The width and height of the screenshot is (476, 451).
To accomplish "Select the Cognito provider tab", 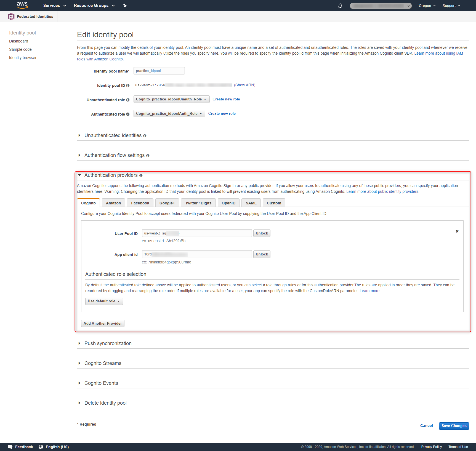I will click(x=88, y=203).
